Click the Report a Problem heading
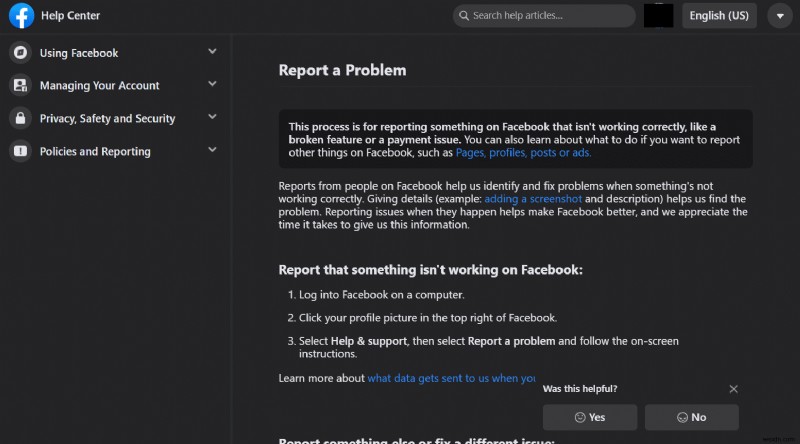Screen dimensions: 800x444 [342, 70]
